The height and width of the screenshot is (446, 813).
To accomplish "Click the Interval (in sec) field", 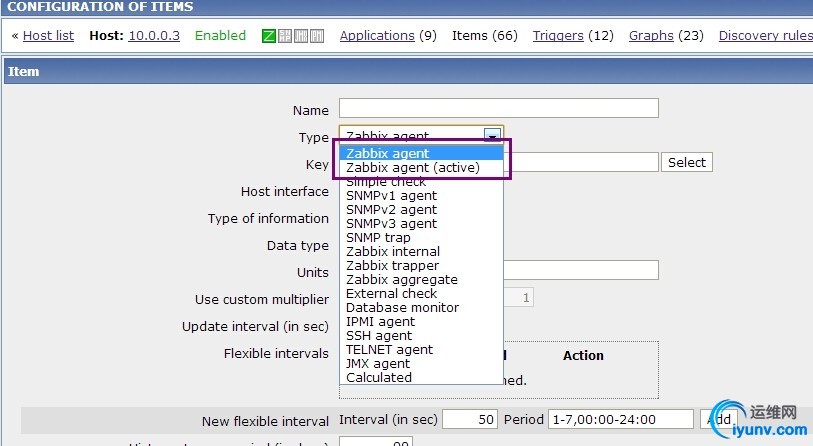I will (470, 419).
